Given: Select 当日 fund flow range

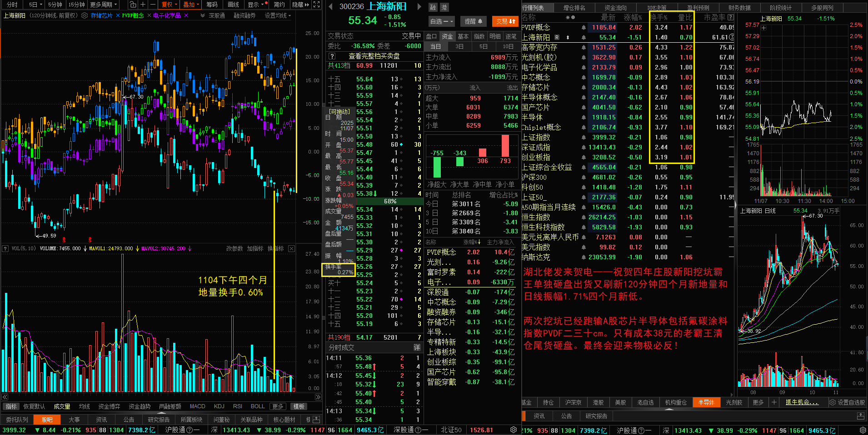Looking at the screenshot, I should pyautogui.click(x=436, y=46).
